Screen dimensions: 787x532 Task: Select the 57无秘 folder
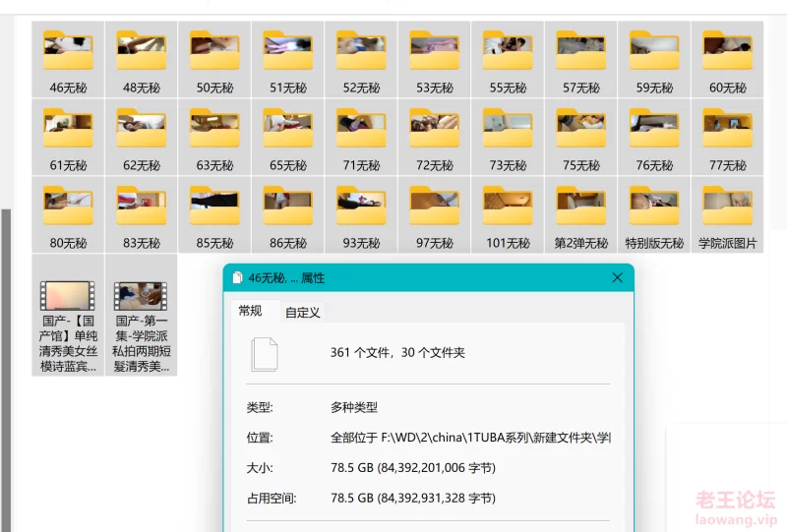(581, 60)
